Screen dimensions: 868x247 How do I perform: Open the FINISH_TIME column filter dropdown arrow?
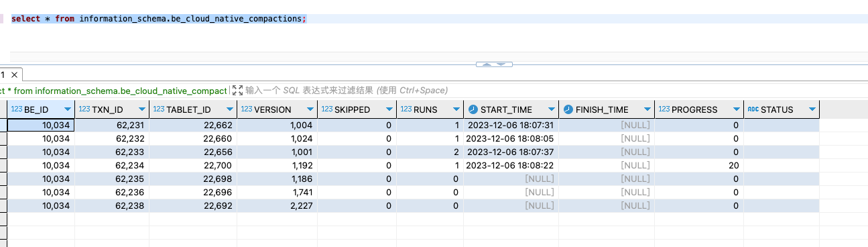(x=647, y=109)
